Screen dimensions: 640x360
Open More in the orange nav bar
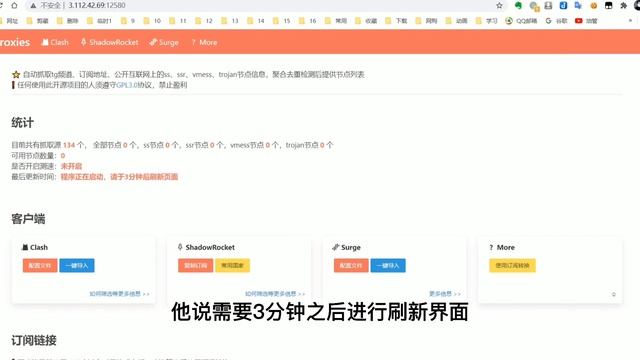(204, 42)
